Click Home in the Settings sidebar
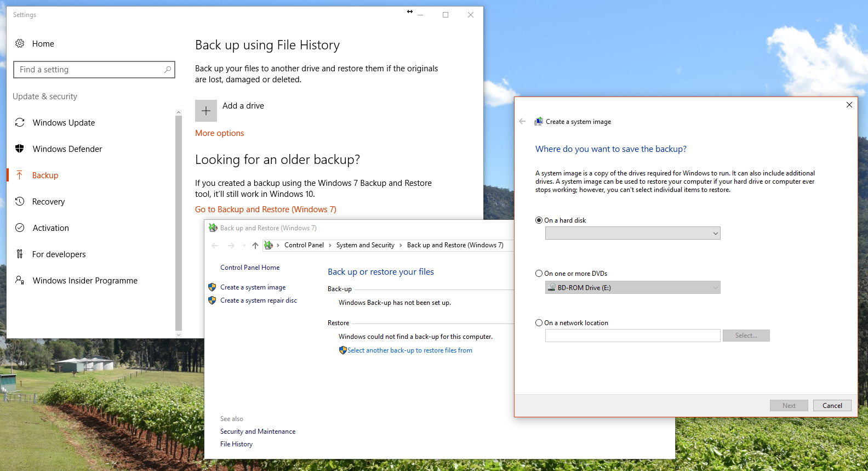Screen dimensions: 868x471 pyautogui.click(x=43, y=43)
